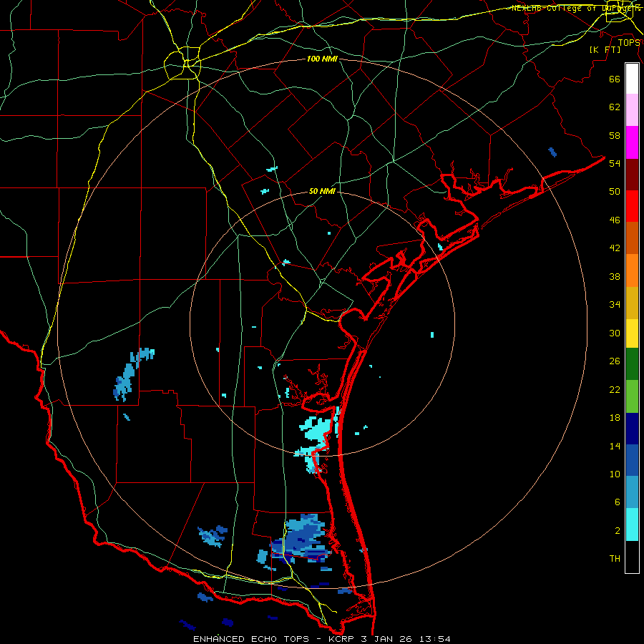
Task: Click the 100 NMI range ring label
Action: (322, 59)
